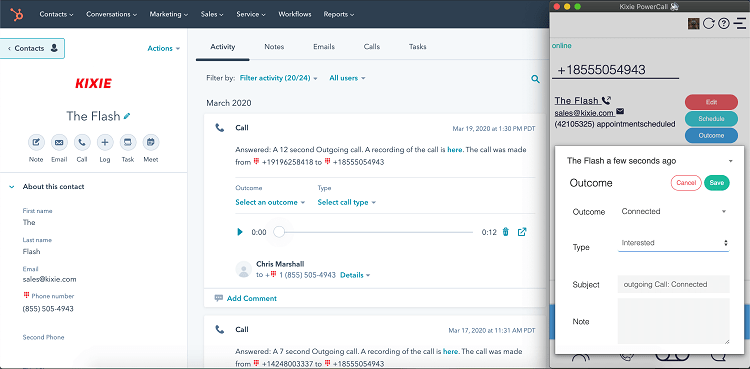Open the Outcome Connected dropdown in Kixie
The height and width of the screenshot is (369, 750).
click(x=673, y=212)
